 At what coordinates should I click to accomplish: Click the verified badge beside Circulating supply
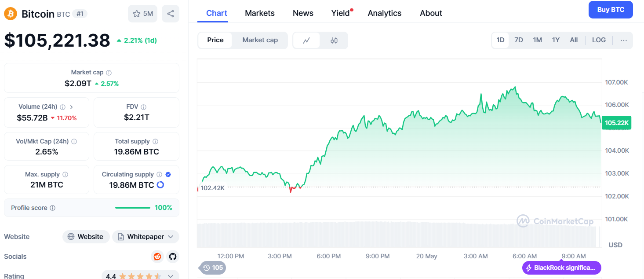point(168,175)
